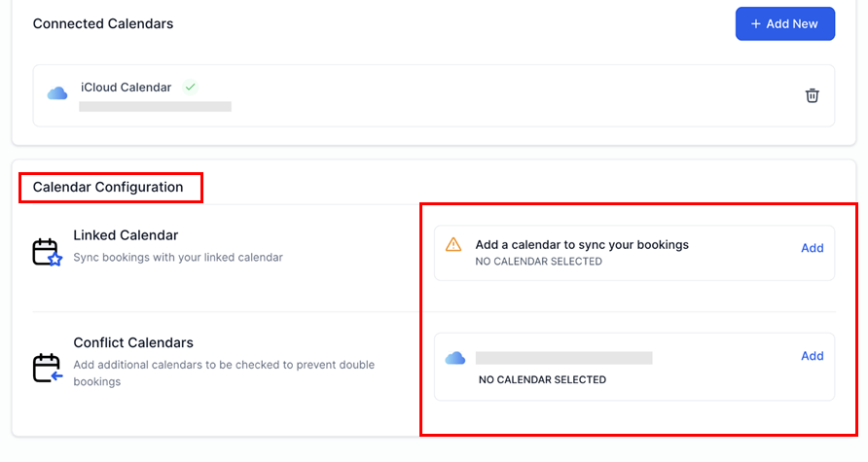This screenshot has width=868, height=462.
Task: Delete the connected iCloud Calendar via trash icon
Action: point(813,95)
